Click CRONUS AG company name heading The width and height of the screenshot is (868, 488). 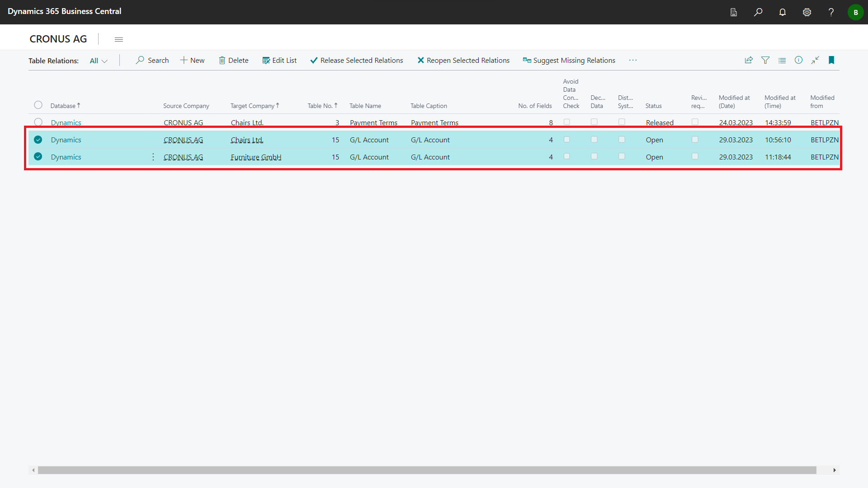click(58, 39)
